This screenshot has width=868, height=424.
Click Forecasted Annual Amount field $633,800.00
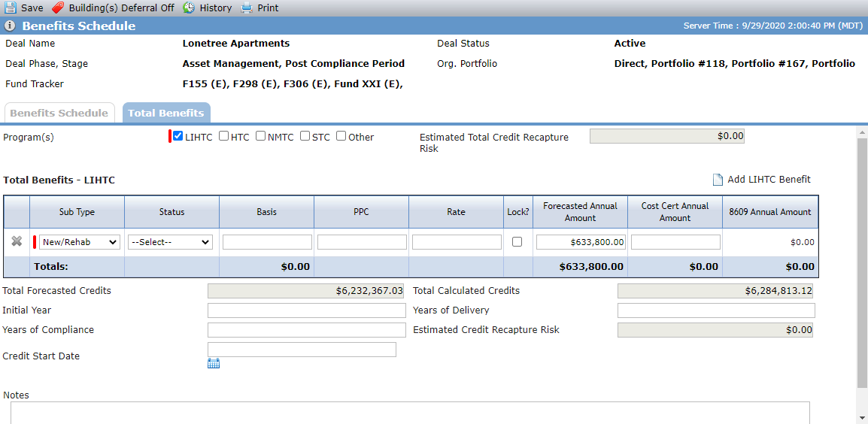coord(581,242)
